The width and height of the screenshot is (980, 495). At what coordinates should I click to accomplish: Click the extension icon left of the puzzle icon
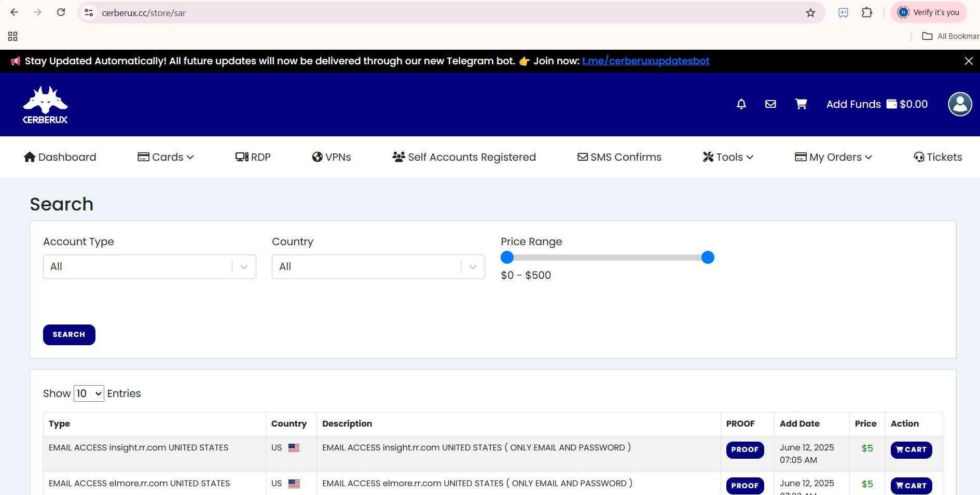[x=843, y=12]
